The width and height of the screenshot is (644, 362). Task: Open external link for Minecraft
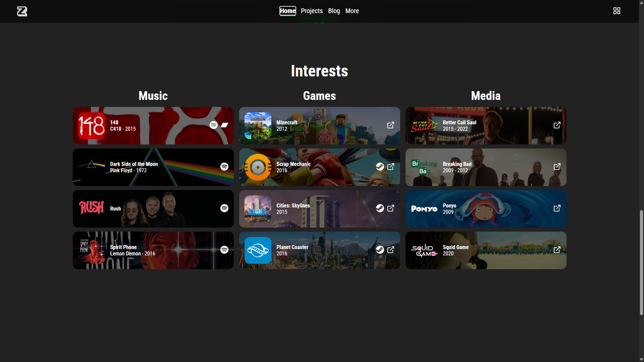[x=391, y=125]
